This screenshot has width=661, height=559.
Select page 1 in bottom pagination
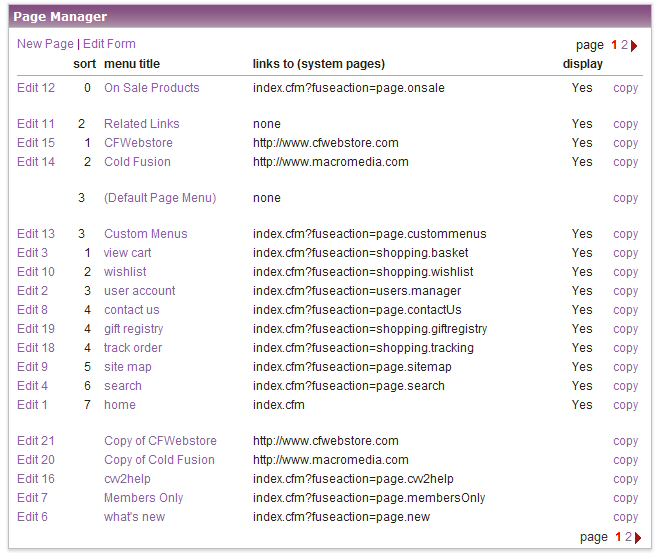[x=618, y=537]
